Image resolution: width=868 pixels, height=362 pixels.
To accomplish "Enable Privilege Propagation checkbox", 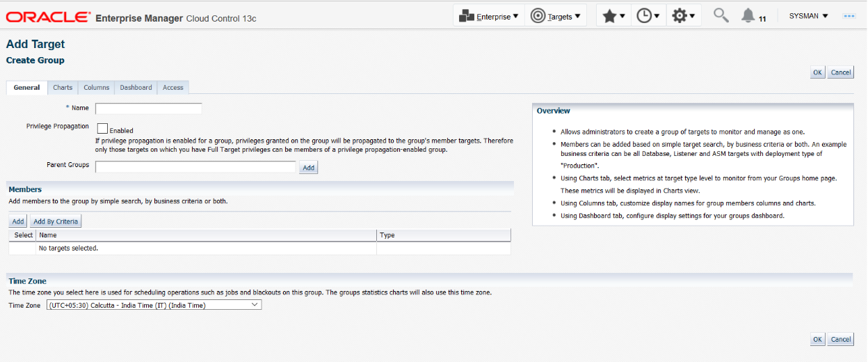I will pos(102,129).
